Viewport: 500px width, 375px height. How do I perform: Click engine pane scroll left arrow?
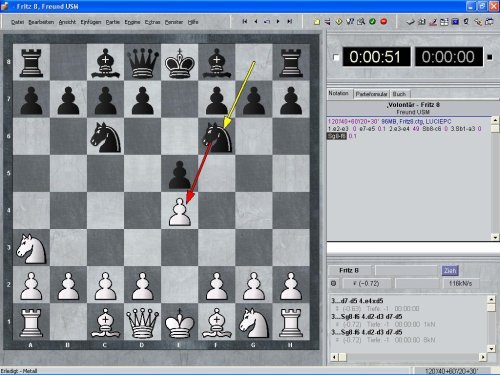[334, 357]
